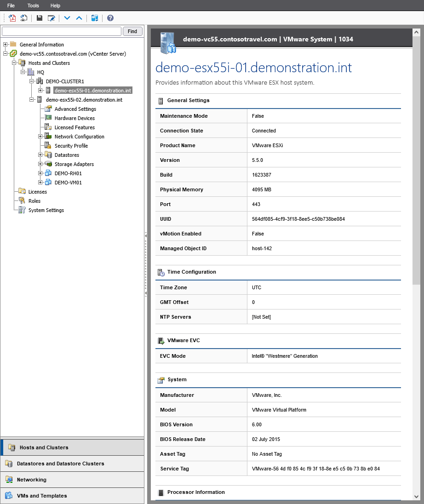Switch to VMs and Templates view
The image size is (424, 504).
72,496
